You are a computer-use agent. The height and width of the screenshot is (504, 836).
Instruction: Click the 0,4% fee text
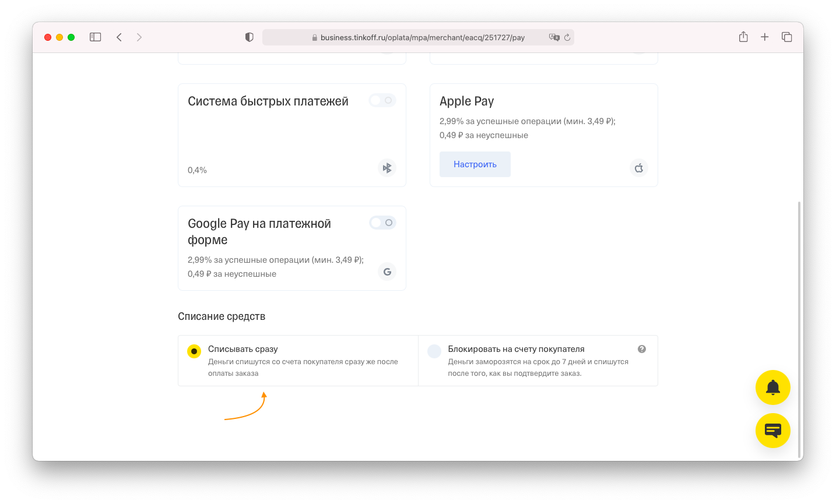pos(197,170)
